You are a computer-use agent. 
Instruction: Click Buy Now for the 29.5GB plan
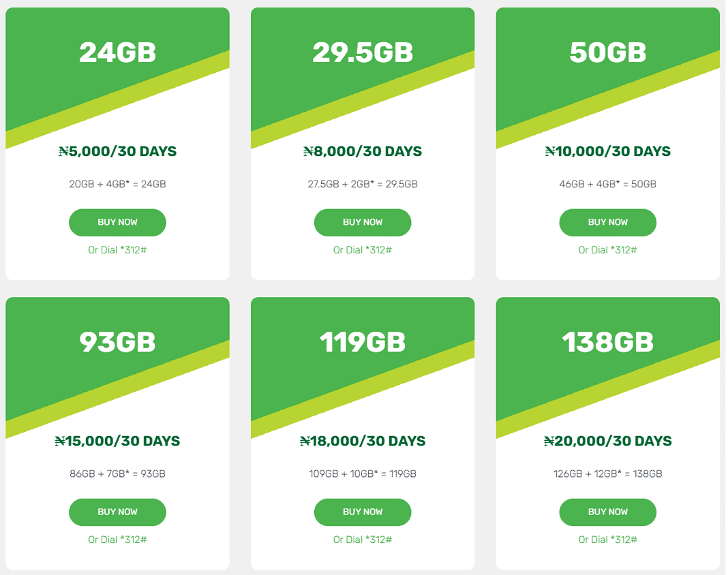coord(362,222)
